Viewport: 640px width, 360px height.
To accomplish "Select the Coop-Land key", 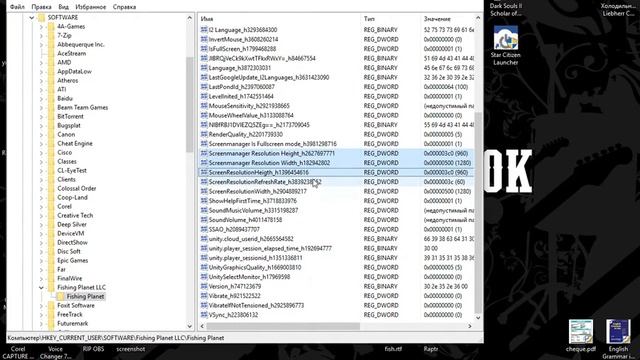I will click(72, 197).
